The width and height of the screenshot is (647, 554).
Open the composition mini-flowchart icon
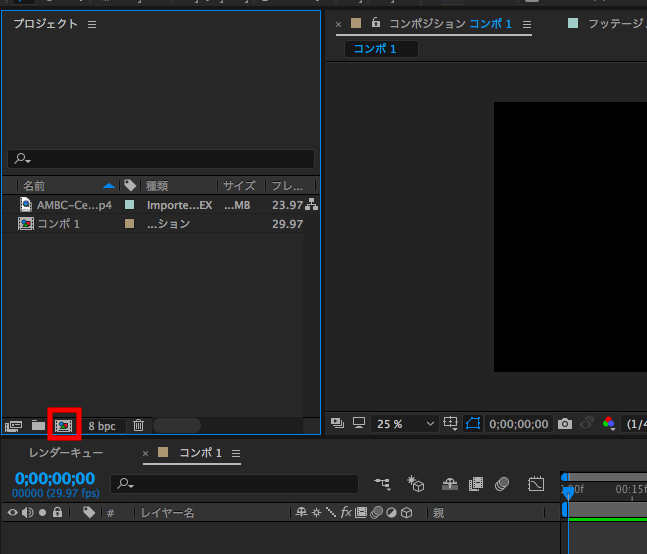tap(383, 483)
